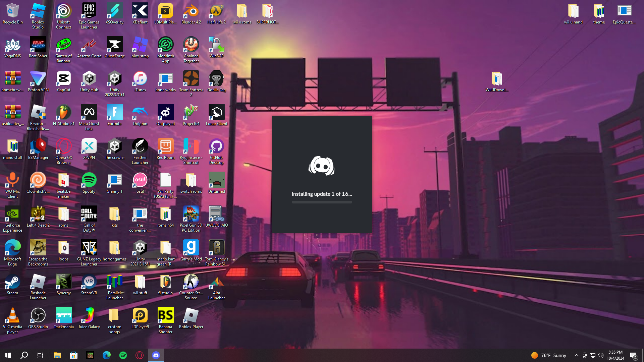This screenshot has height=362, width=644.
Task: Select the Fortnite shortcut
Action: 115,116
